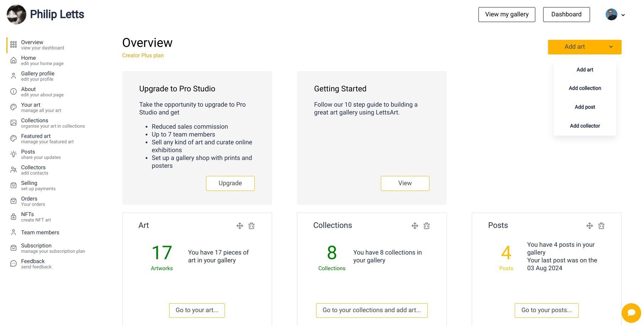Open the NFTs sidebar icon
The image size is (644, 326).
pyautogui.click(x=13, y=217)
